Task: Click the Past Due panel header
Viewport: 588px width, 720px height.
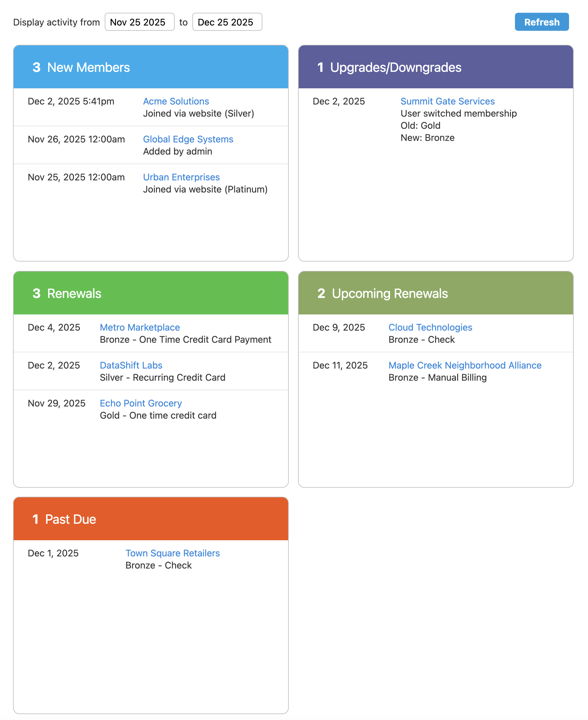Action: pos(151,519)
